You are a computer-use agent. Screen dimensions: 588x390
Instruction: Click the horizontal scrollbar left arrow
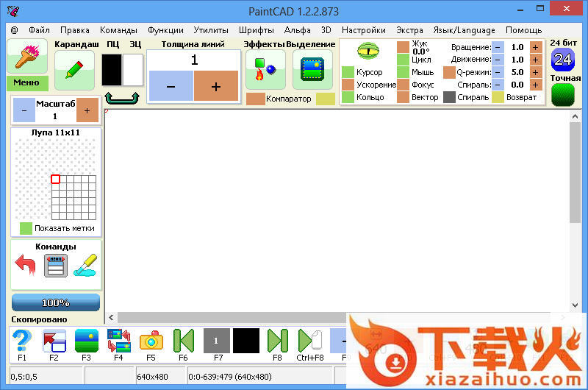[x=112, y=318]
